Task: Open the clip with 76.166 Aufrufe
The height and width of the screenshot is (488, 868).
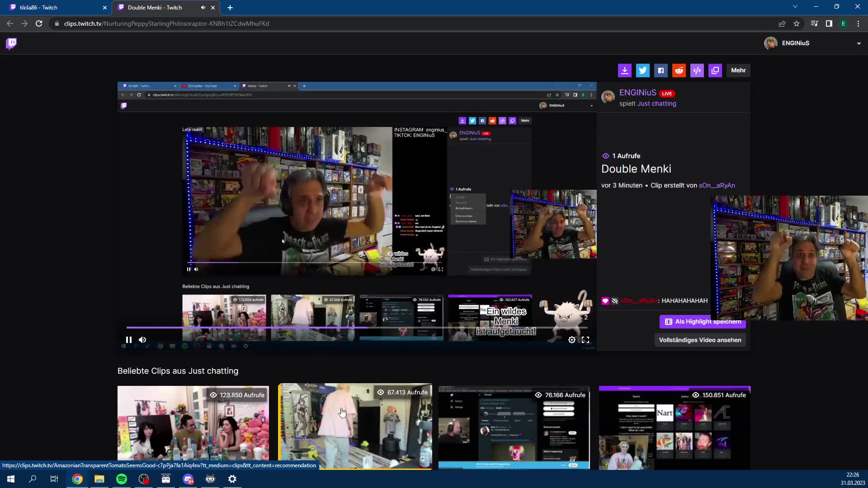Action: [x=514, y=427]
